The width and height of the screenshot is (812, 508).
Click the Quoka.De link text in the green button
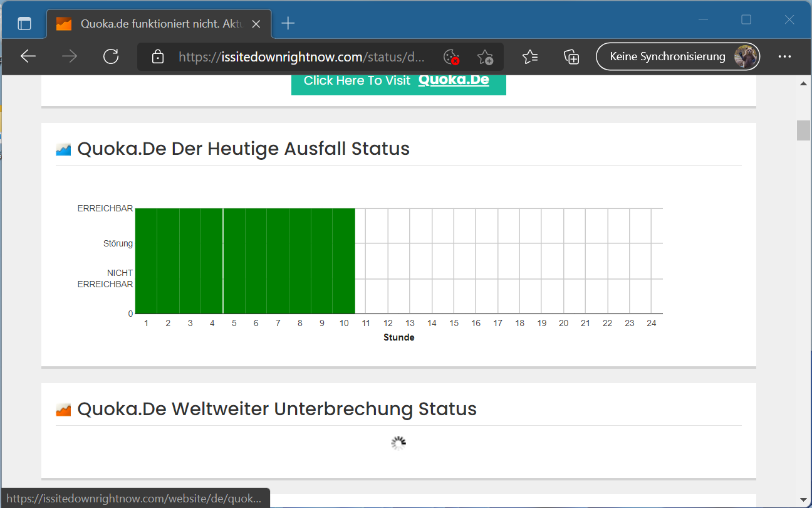pyautogui.click(x=454, y=80)
